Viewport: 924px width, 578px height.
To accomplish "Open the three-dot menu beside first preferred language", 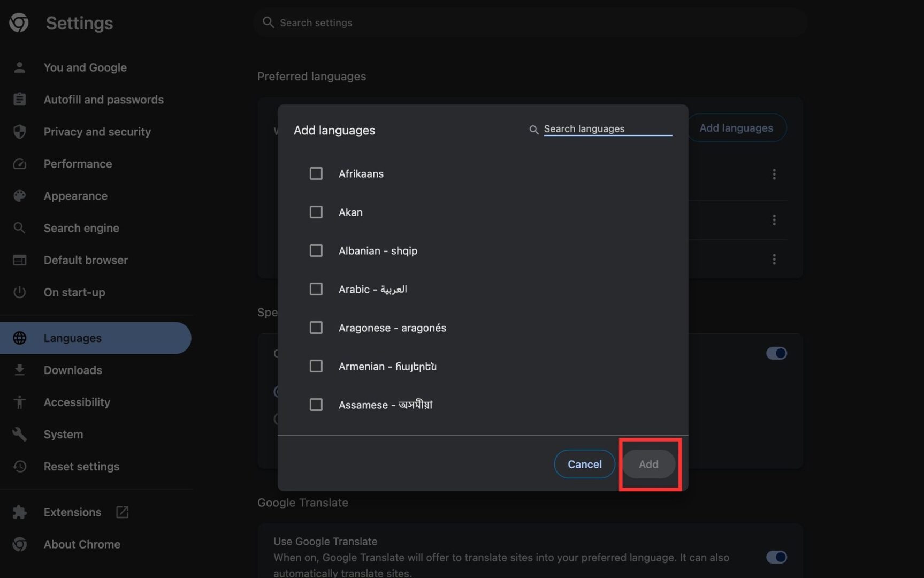I will click(x=774, y=174).
